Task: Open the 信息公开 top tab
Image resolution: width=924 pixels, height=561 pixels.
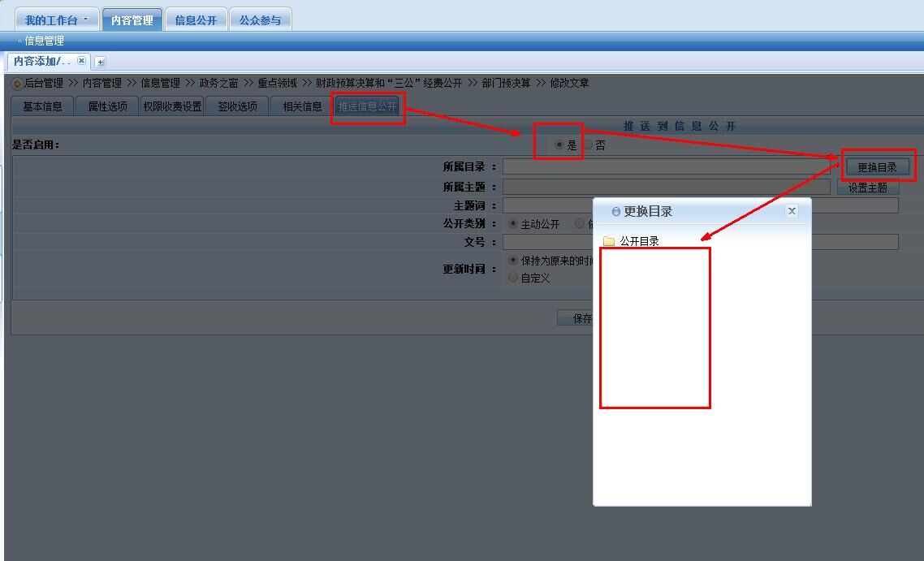Action: 196,19
